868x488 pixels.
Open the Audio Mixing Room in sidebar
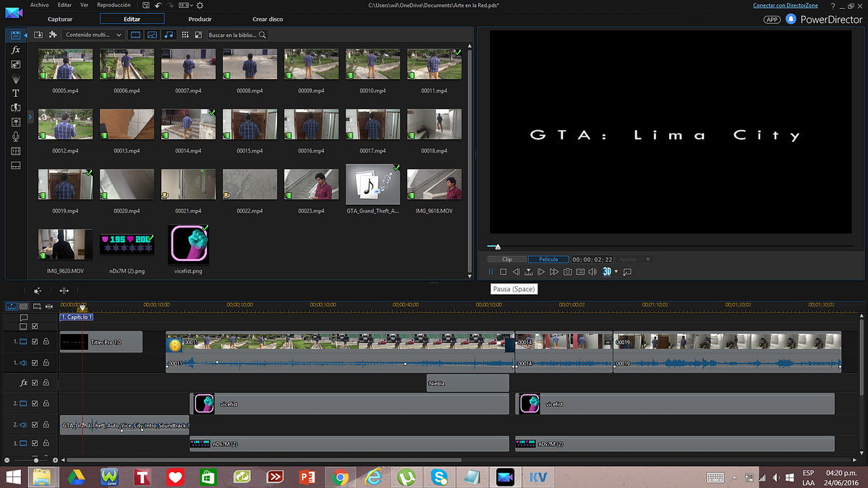[x=15, y=122]
